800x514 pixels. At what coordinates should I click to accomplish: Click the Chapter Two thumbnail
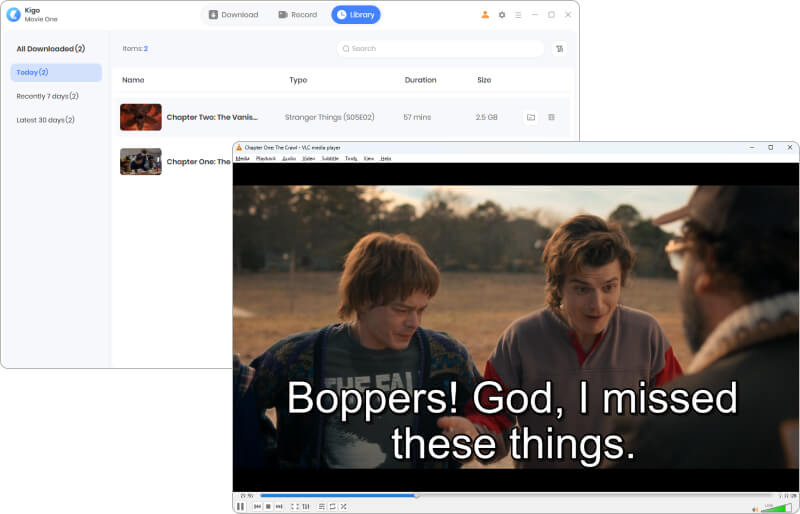141,117
